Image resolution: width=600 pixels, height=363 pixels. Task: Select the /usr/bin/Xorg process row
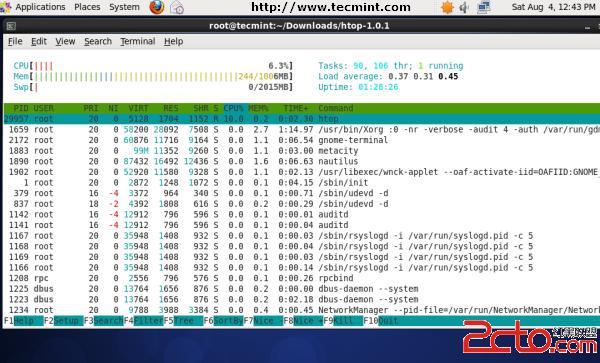coord(302,130)
